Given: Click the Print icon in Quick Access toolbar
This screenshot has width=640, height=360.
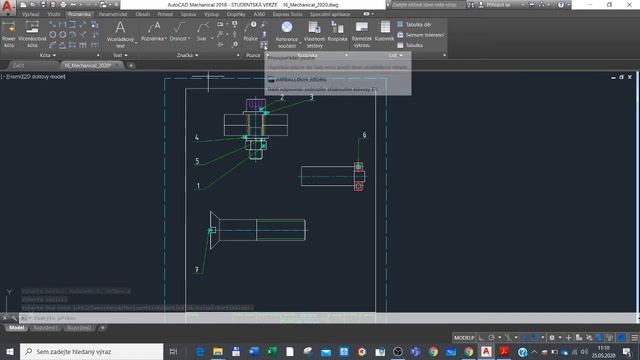Looking at the screenshot, I should [x=63, y=5].
